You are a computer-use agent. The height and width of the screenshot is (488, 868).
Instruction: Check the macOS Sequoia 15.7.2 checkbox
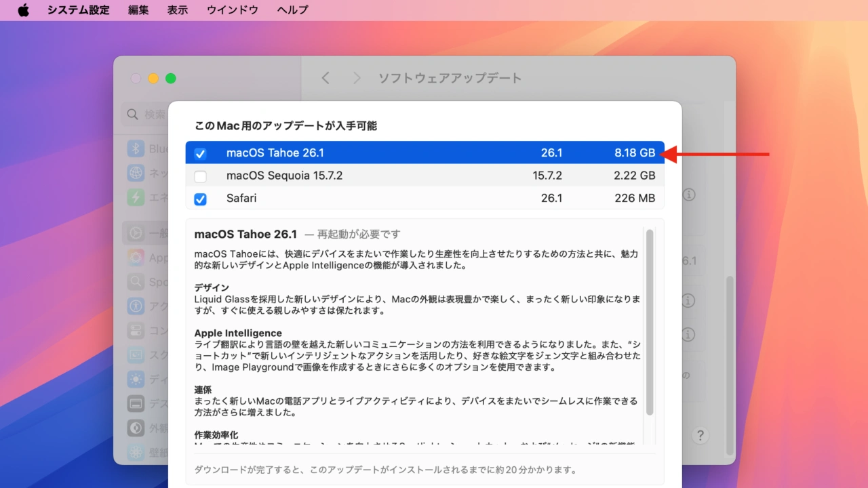[x=200, y=176]
